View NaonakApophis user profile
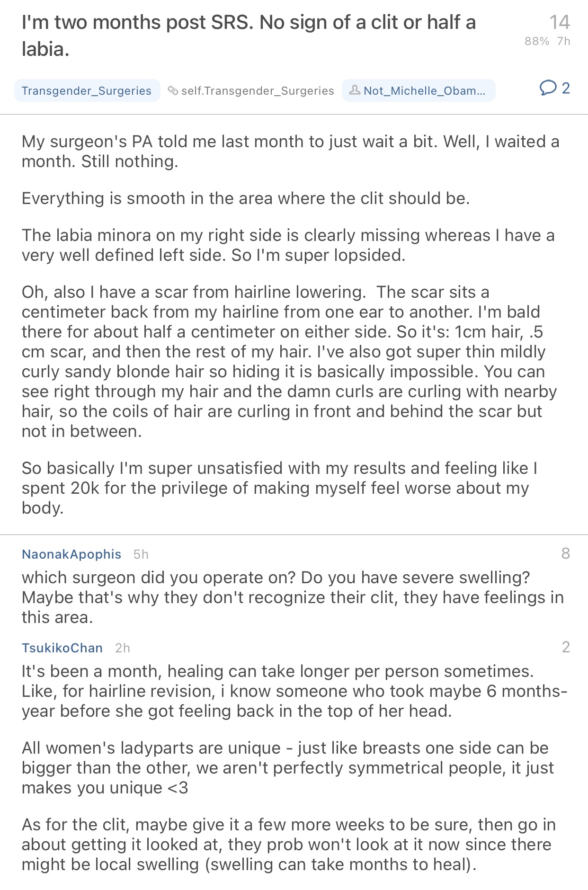This screenshot has width=588, height=890. click(x=71, y=554)
